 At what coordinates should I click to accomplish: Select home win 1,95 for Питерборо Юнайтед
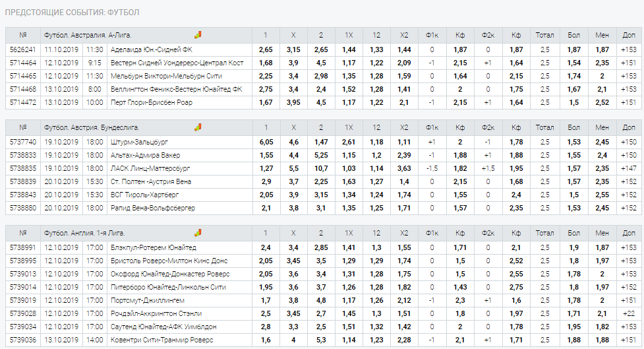(x=266, y=288)
